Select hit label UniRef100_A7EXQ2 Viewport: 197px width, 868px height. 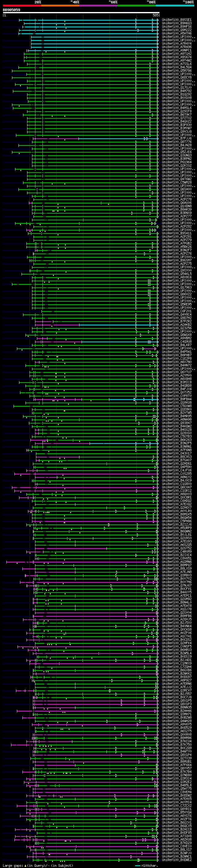(177, 504)
